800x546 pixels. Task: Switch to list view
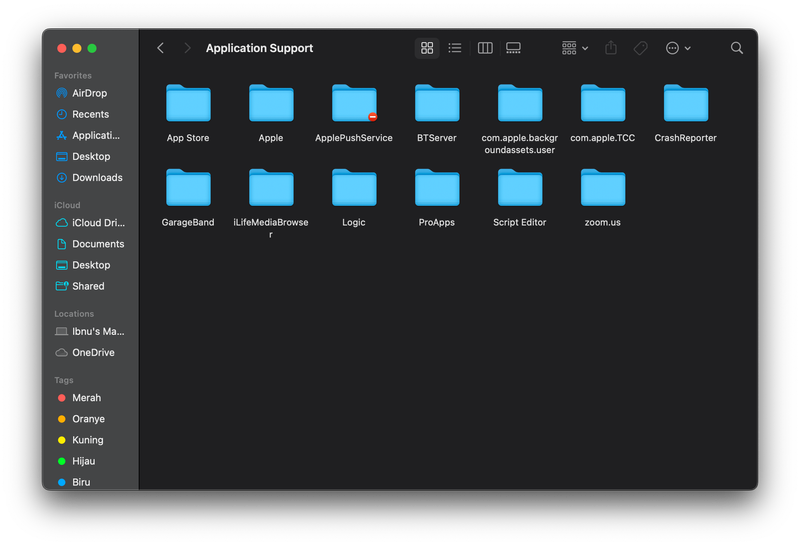[455, 48]
